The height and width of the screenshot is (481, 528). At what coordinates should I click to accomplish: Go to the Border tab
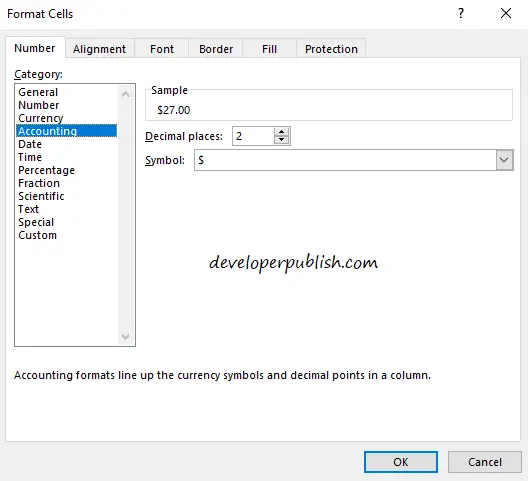(216, 49)
